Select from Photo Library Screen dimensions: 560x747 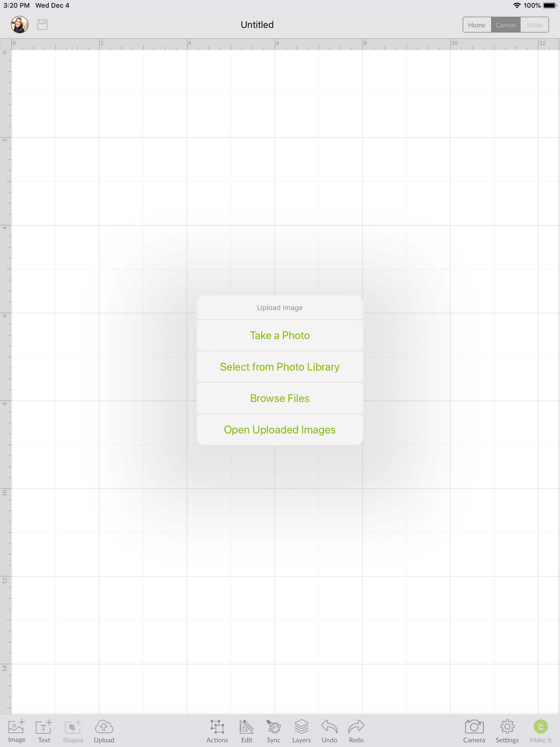[x=280, y=367]
